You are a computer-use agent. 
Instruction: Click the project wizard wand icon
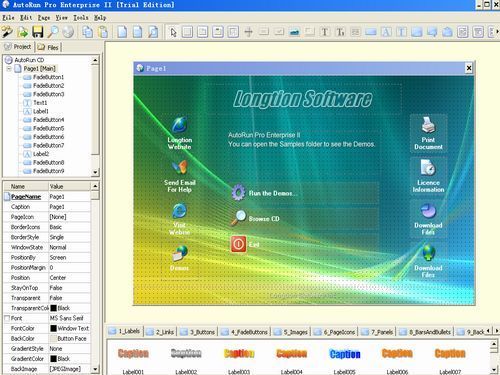click(x=7, y=32)
